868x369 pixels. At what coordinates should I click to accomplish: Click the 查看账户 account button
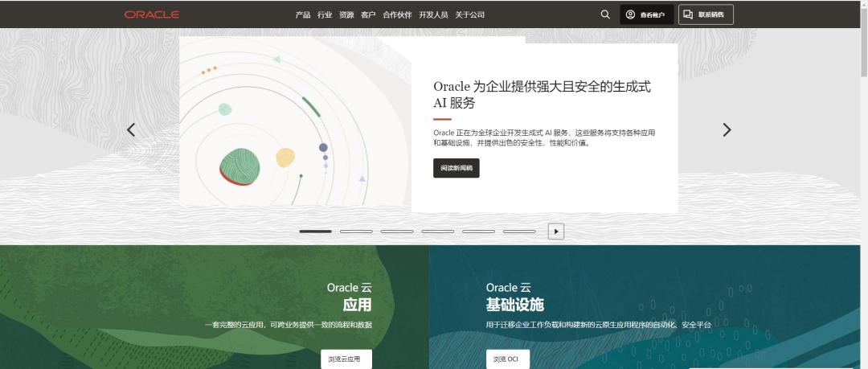tap(646, 15)
